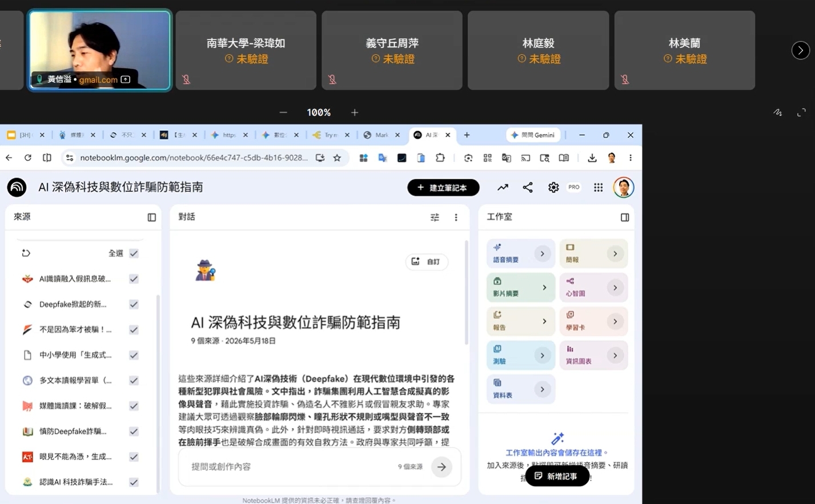The height and width of the screenshot is (504, 815).
Task: Expand the 資料表 options chevron
Action: point(542,389)
